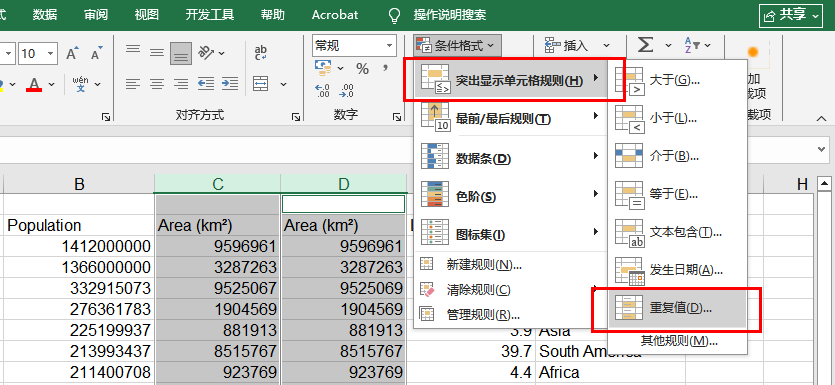Choose 新建规则 menu entry
Viewport: 835px width, 385px height.
click(511, 265)
